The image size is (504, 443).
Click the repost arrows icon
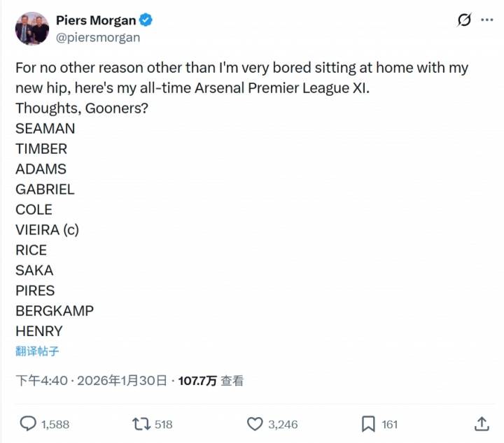(x=141, y=423)
